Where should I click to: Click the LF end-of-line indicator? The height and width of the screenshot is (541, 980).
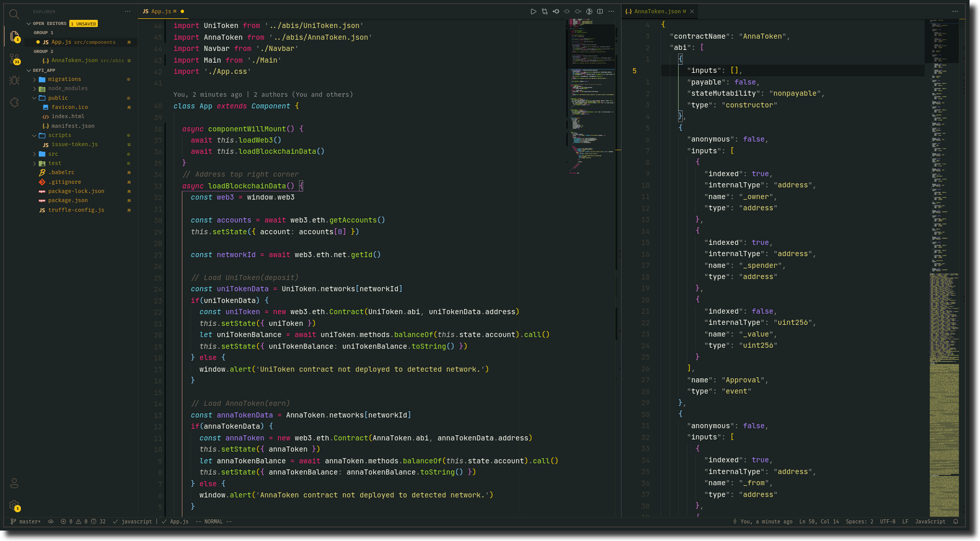pos(905,521)
